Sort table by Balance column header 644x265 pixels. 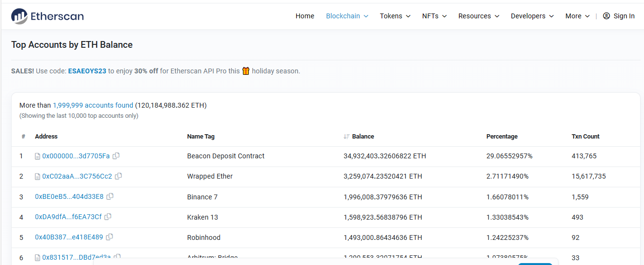(363, 137)
